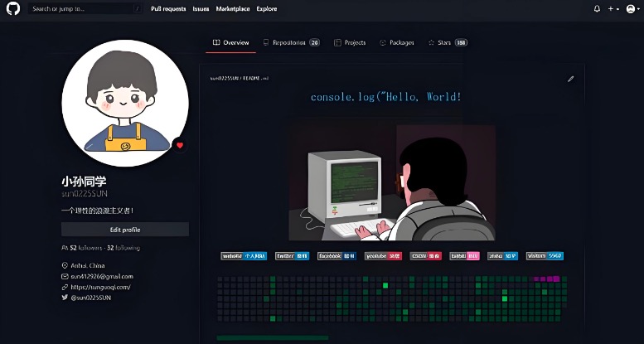644x344 pixels.
Task: Click the YouTube badge in README
Action: point(383,256)
